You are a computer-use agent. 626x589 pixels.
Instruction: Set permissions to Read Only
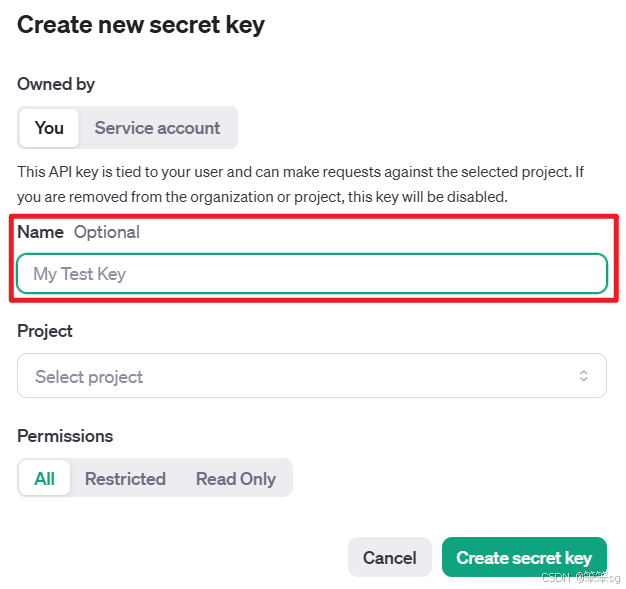point(235,479)
